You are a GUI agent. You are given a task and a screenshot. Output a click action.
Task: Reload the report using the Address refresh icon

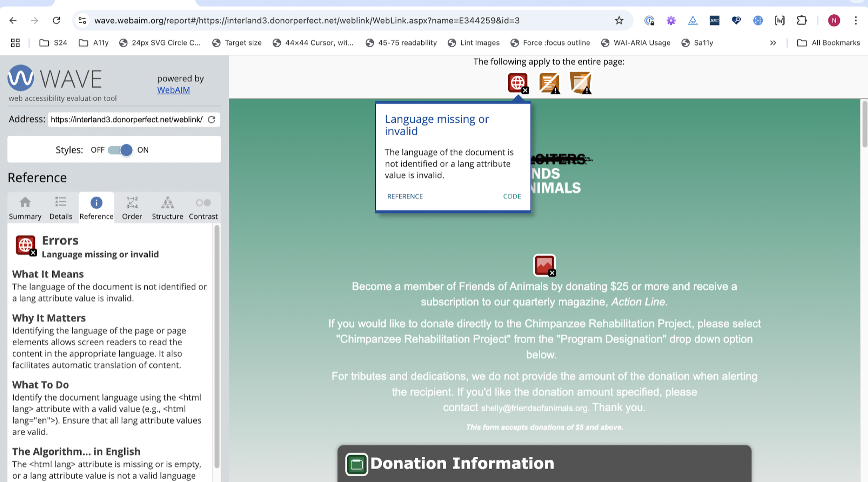pyautogui.click(x=212, y=120)
